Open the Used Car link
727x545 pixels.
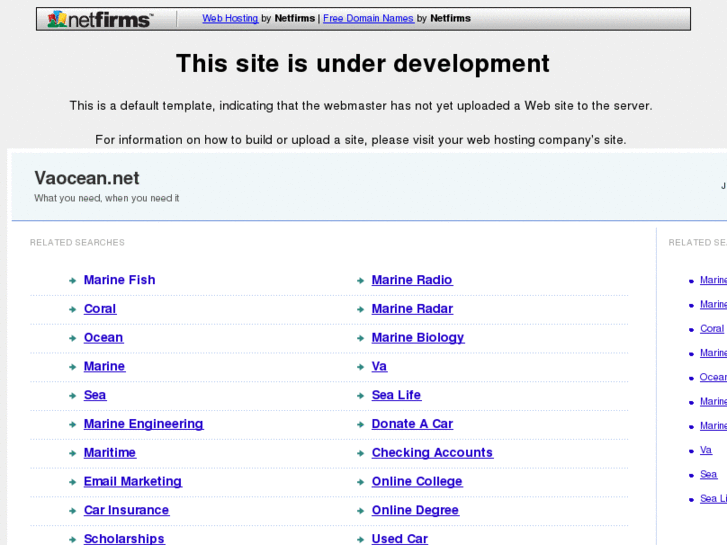(x=400, y=539)
